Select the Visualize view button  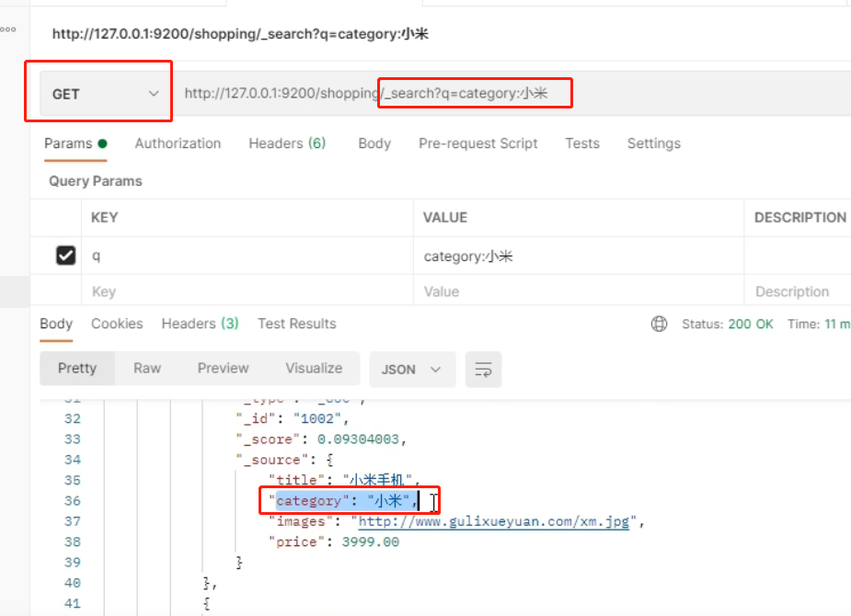point(314,368)
